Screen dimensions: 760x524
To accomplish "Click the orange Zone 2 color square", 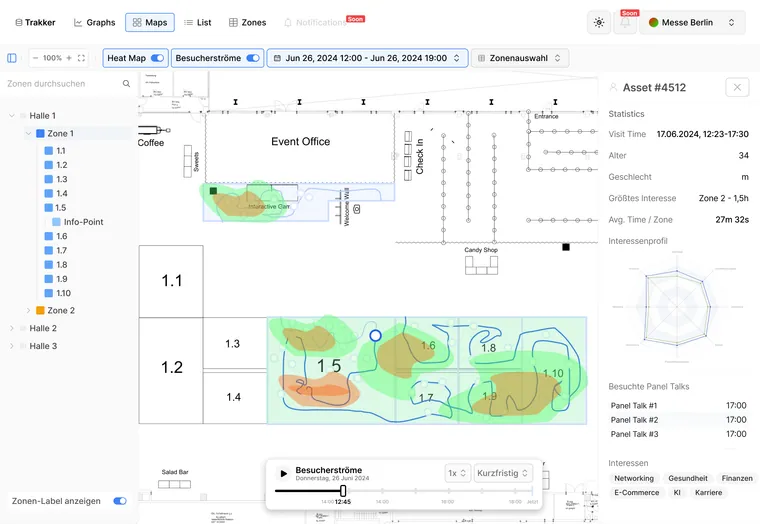I will [41, 310].
